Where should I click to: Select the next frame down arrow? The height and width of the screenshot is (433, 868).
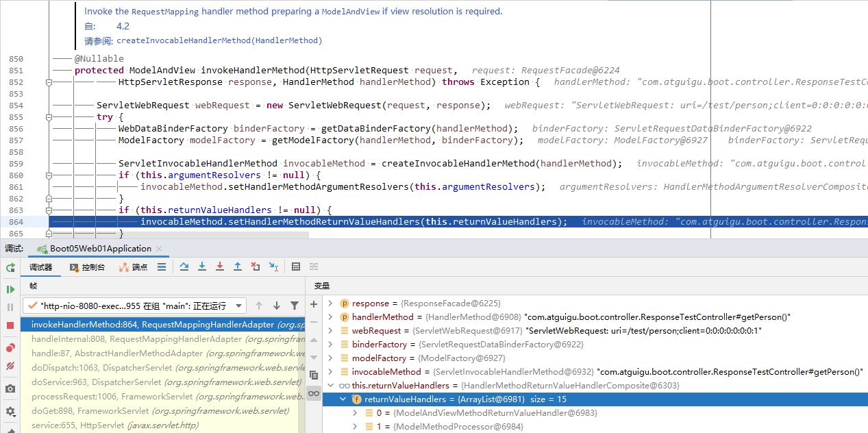[x=277, y=306]
